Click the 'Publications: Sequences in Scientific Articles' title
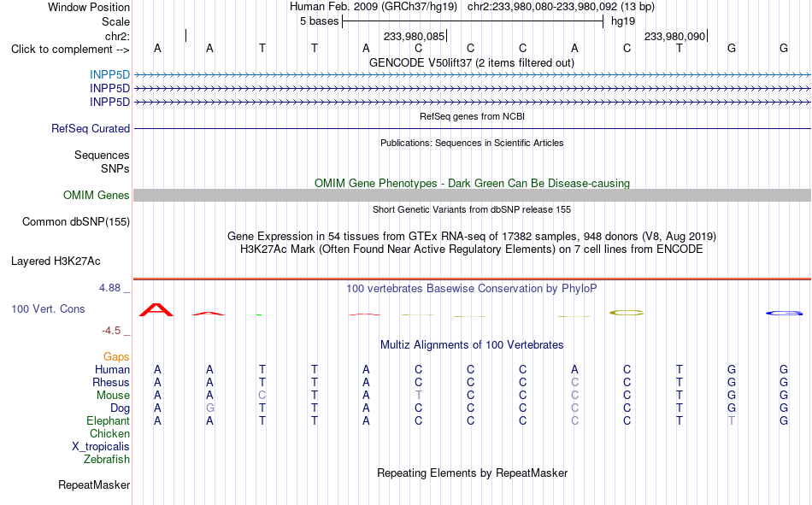The width and height of the screenshot is (812, 505). pyautogui.click(x=472, y=143)
